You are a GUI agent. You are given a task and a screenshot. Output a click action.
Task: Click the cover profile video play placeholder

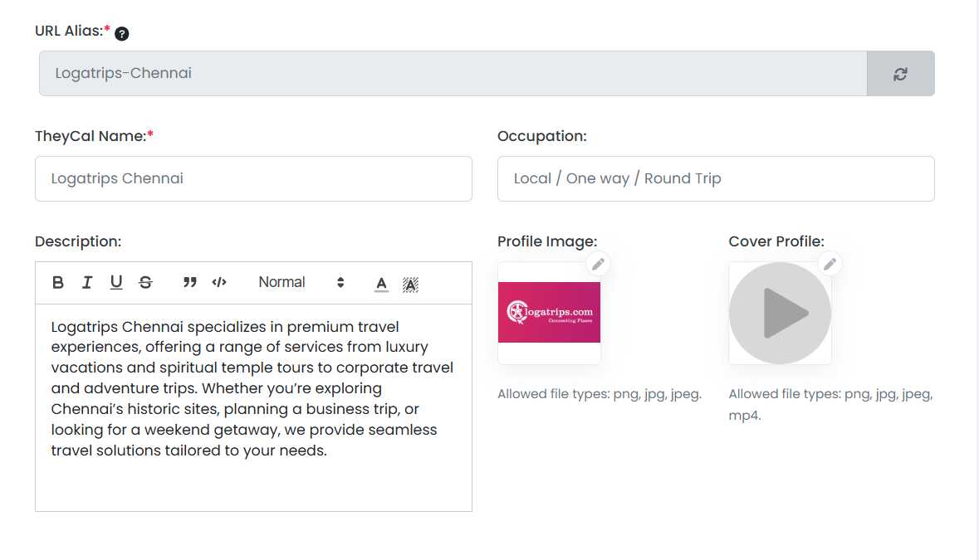tap(780, 313)
